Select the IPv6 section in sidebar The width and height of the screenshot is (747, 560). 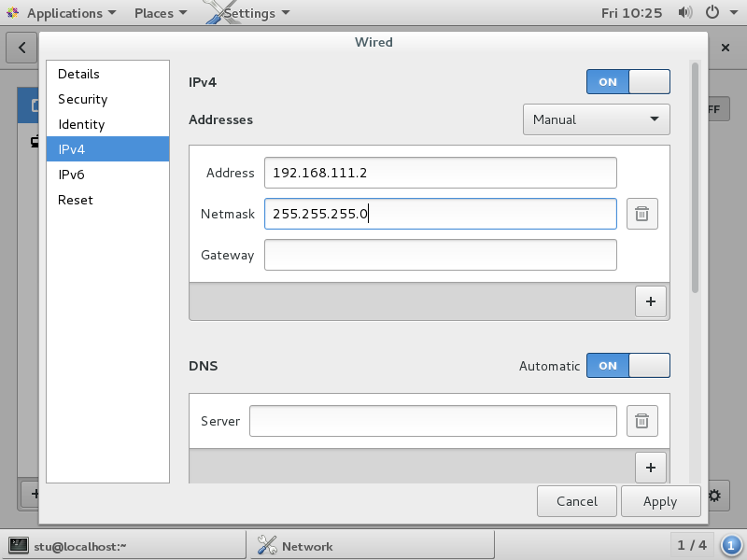tap(72, 175)
